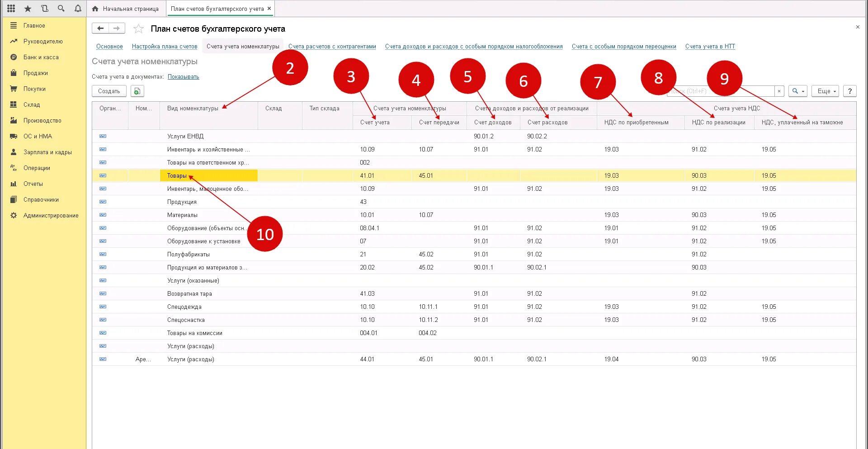This screenshot has height=449, width=868.
Task: Click the Склад grid icon
Action: [14, 104]
